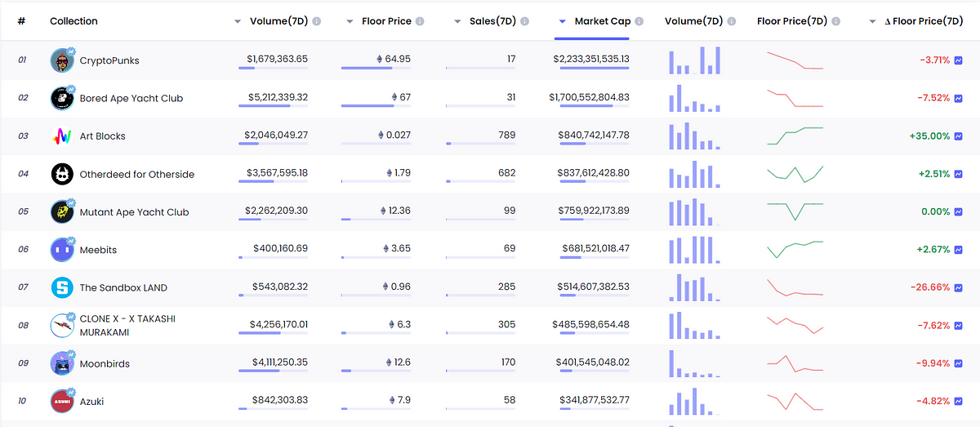
Task: Select the Market Cap column header
Action: [x=603, y=21]
